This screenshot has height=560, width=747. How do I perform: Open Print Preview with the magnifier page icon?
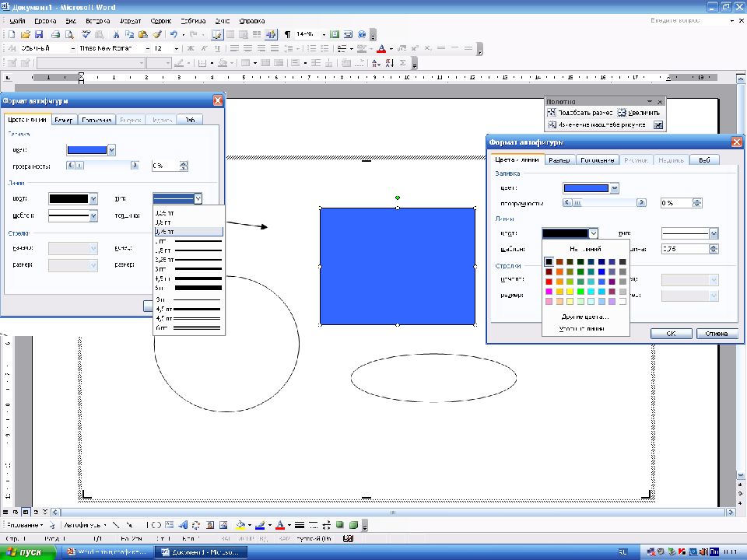tap(69, 34)
